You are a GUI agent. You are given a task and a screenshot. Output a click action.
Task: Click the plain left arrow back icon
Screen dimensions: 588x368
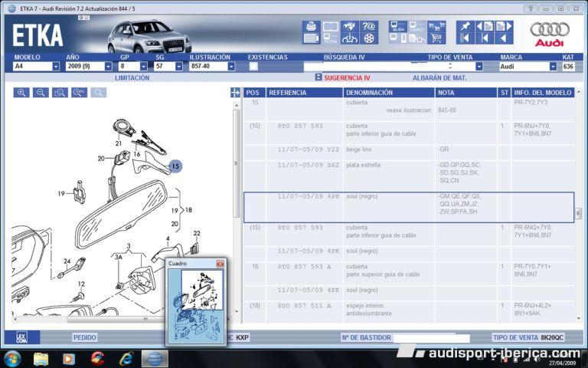click(x=504, y=38)
